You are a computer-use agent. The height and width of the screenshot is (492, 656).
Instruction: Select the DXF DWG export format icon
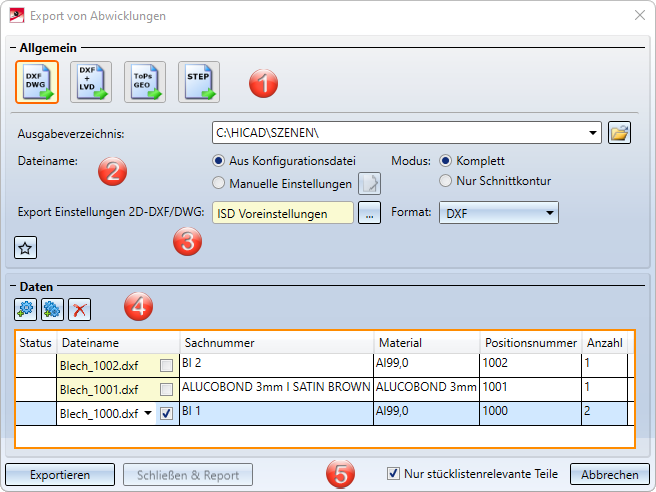pyautogui.click(x=37, y=82)
